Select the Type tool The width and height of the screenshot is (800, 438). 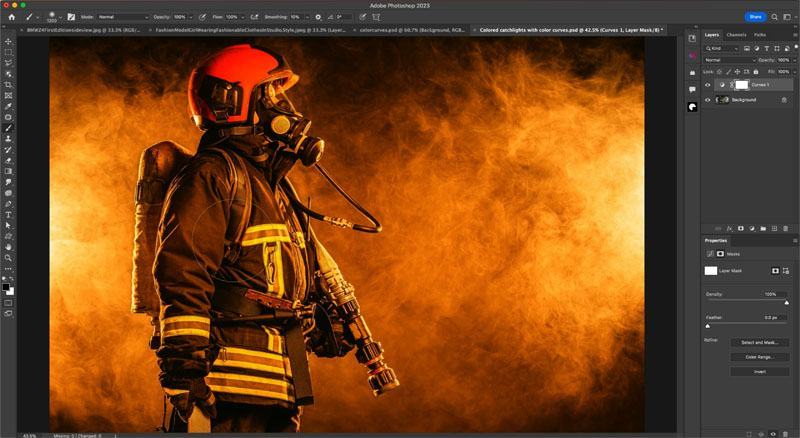(x=8, y=214)
